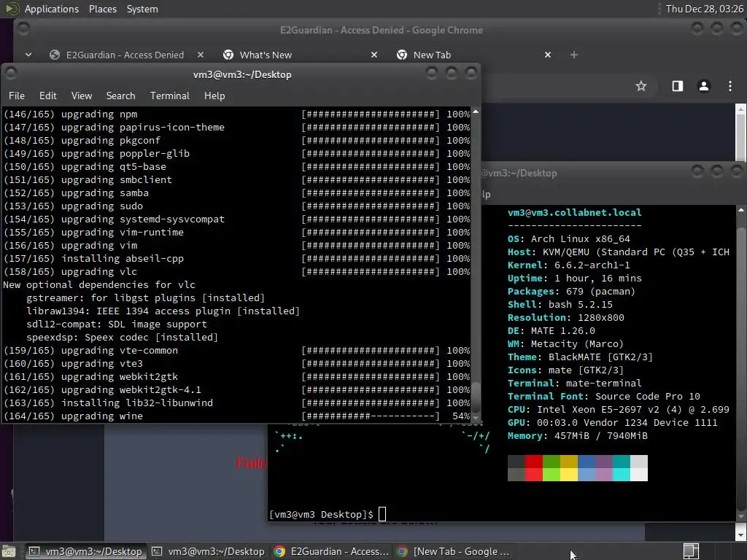Image resolution: width=747 pixels, height=560 pixels.
Task: Click front terminal title 'vm3@vm3:~/Desktop'
Action: [x=242, y=74]
